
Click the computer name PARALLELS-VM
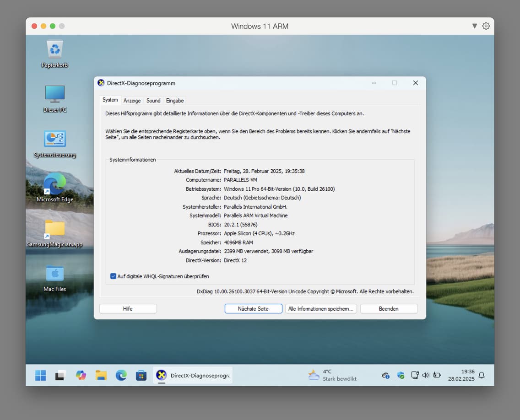(240, 180)
